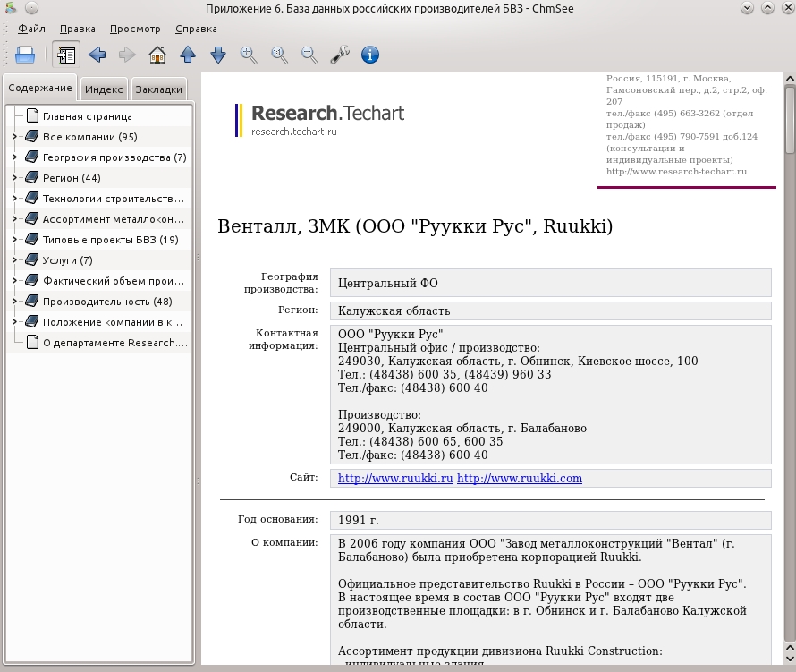
Task: Click the research.techart.ru text under logo
Action: [294, 132]
